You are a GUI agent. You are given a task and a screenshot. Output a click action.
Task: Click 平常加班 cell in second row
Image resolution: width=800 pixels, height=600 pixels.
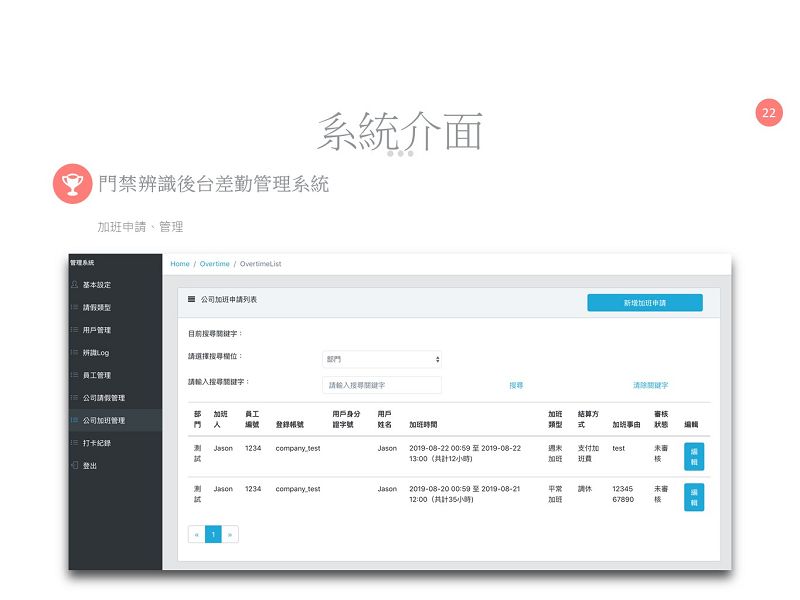[x=555, y=494]
